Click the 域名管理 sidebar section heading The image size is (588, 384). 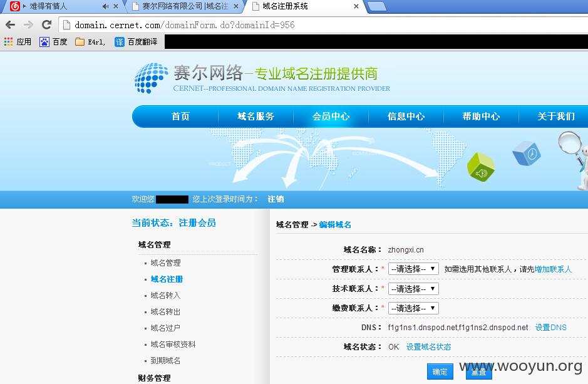(154, 245)
